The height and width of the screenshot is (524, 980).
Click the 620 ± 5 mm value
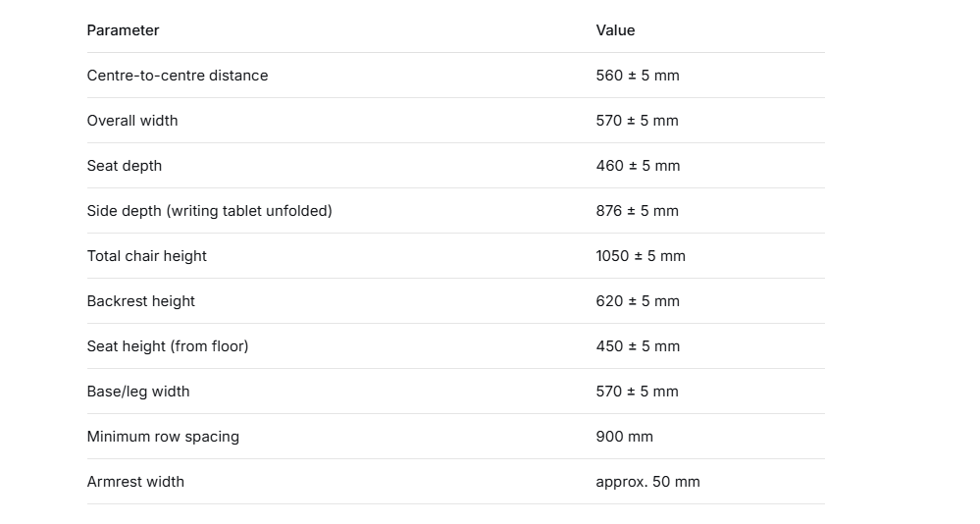click(638, 301)
